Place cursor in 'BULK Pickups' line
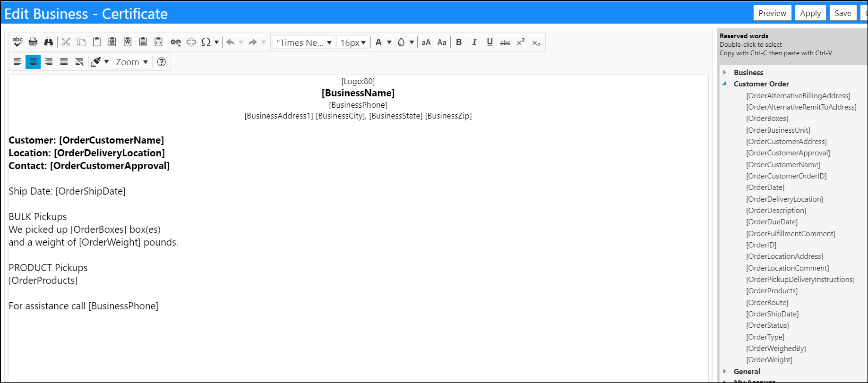 pyautogui.click(x=38, y=217)
